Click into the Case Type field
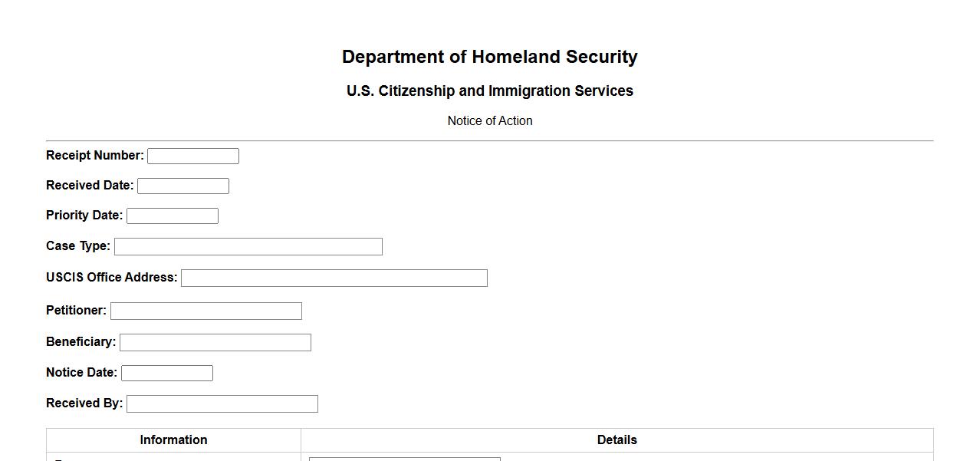The image size is (980, 461). click(x=248, y=247)
